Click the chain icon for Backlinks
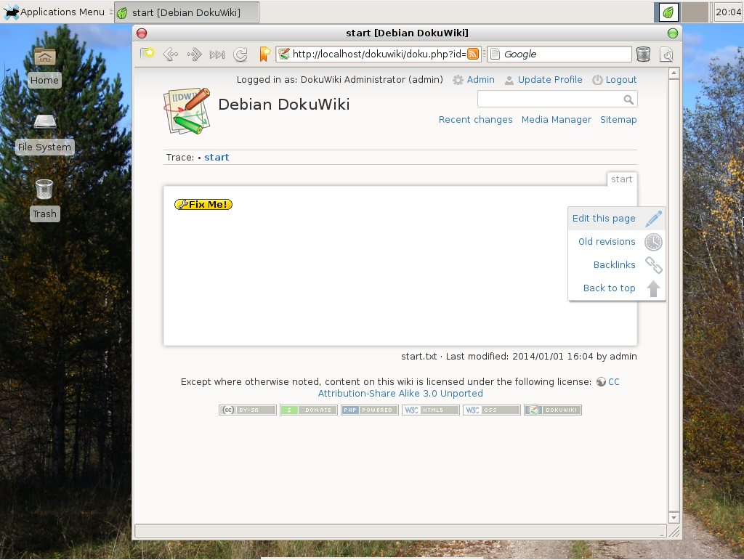Viewport: 744px width, 560px height. [x=653, y=265]
